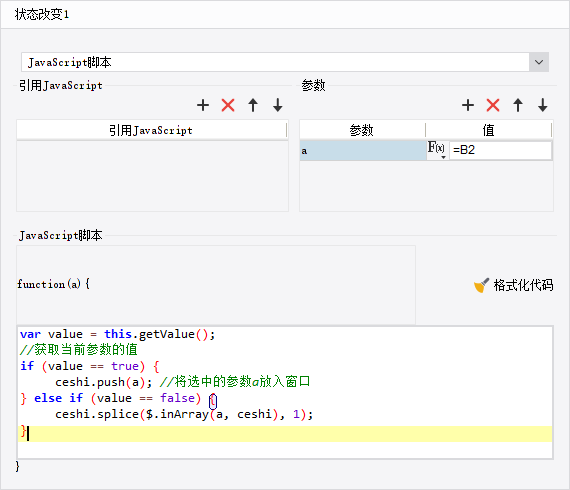Select the 状态改变1 event tab

[x=42, y=15]
